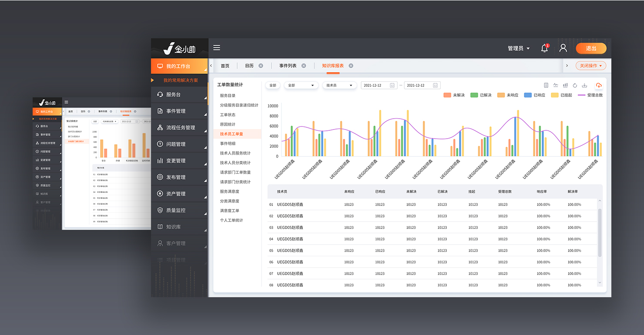644x335 pixels.
Task: Click the refresh icon above the chart
Action: click(575, 85)
